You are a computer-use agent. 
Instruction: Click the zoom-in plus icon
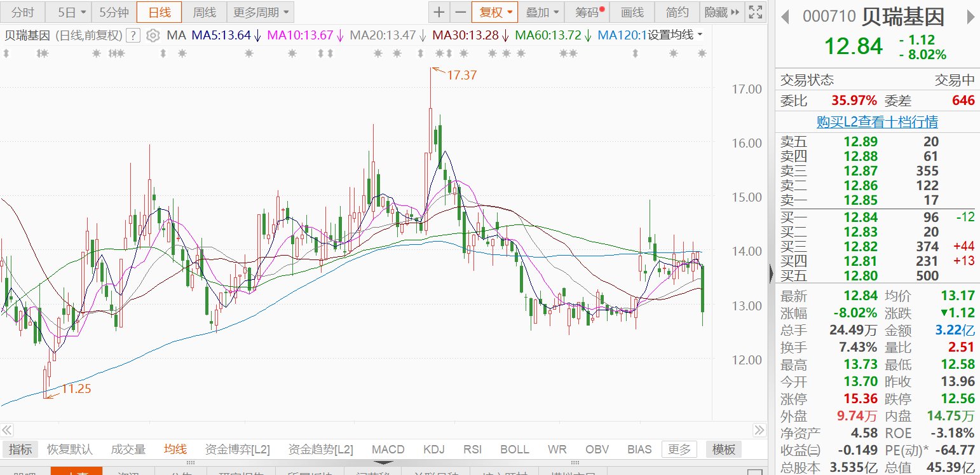click(439, 12)
